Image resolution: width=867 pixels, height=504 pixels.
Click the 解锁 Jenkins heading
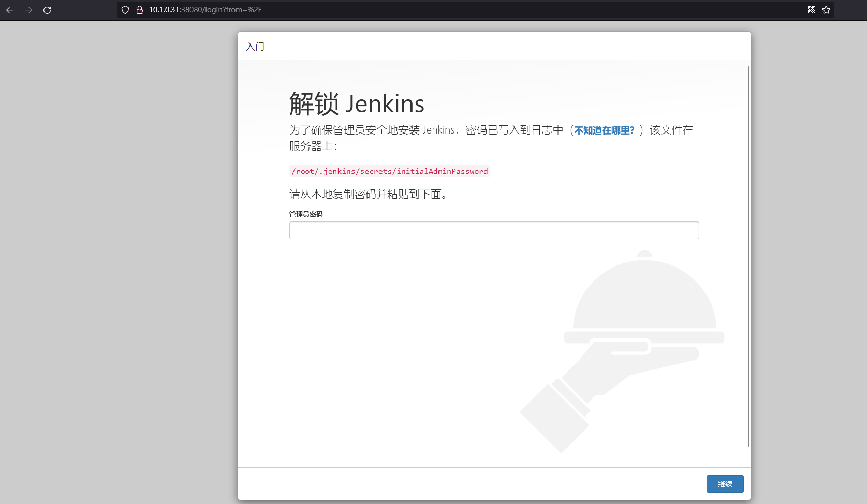357,103
